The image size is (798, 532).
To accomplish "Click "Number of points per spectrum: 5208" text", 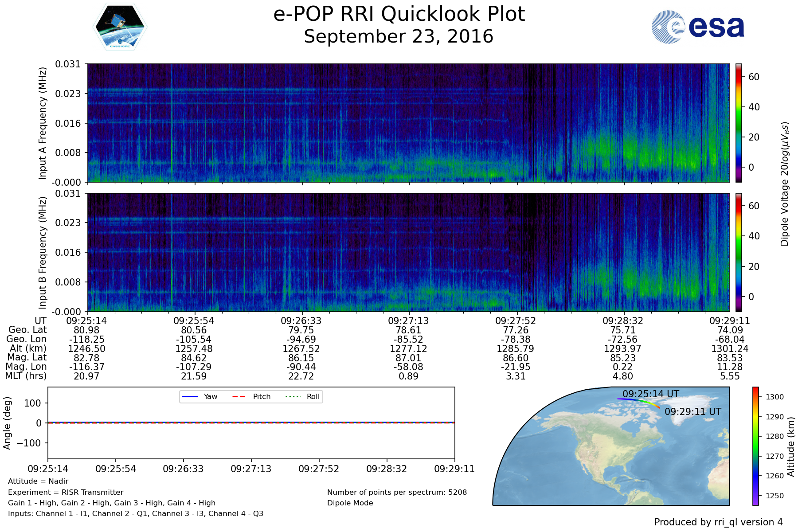I will (x=397, y=492).
